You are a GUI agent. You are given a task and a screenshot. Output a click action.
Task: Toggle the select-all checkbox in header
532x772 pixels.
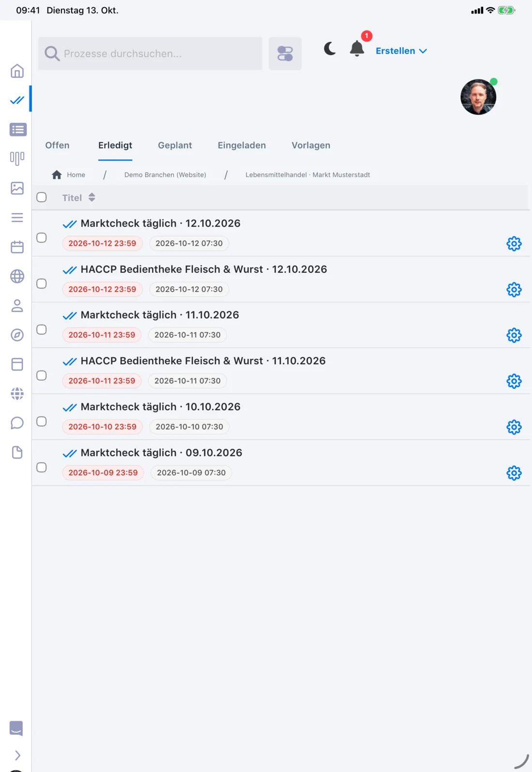tap(42, 197)
